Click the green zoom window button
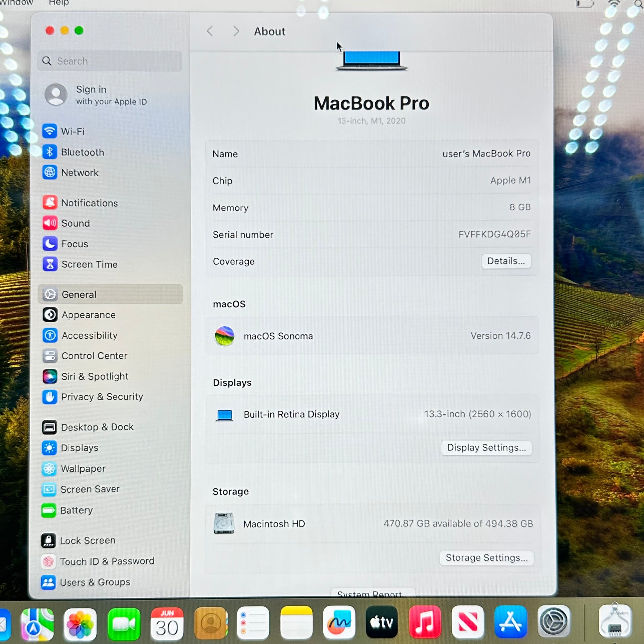The height and width of the screenshot is (644, 644). [79, 31]
